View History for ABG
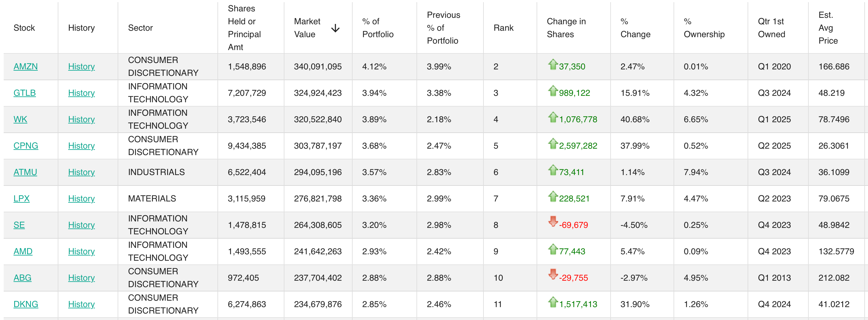The width and height of the screenshot is (868, 320). tap(81, 278)
